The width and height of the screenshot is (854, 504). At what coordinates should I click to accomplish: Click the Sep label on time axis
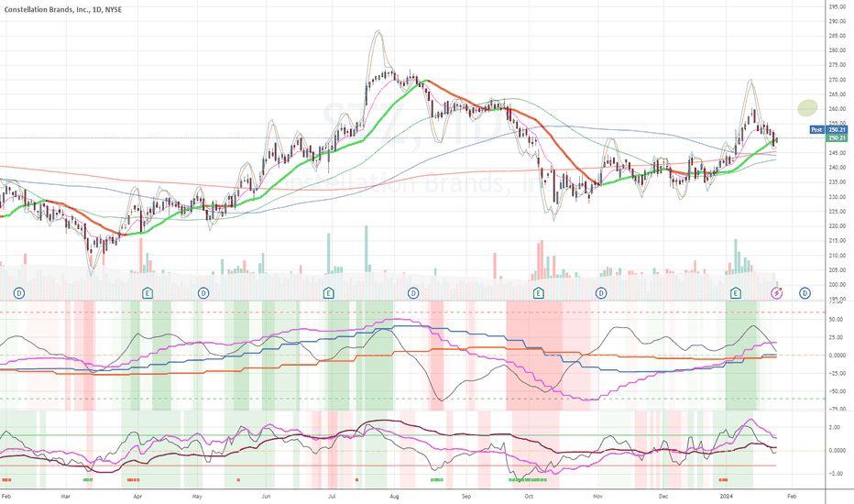tap(466, 497)
